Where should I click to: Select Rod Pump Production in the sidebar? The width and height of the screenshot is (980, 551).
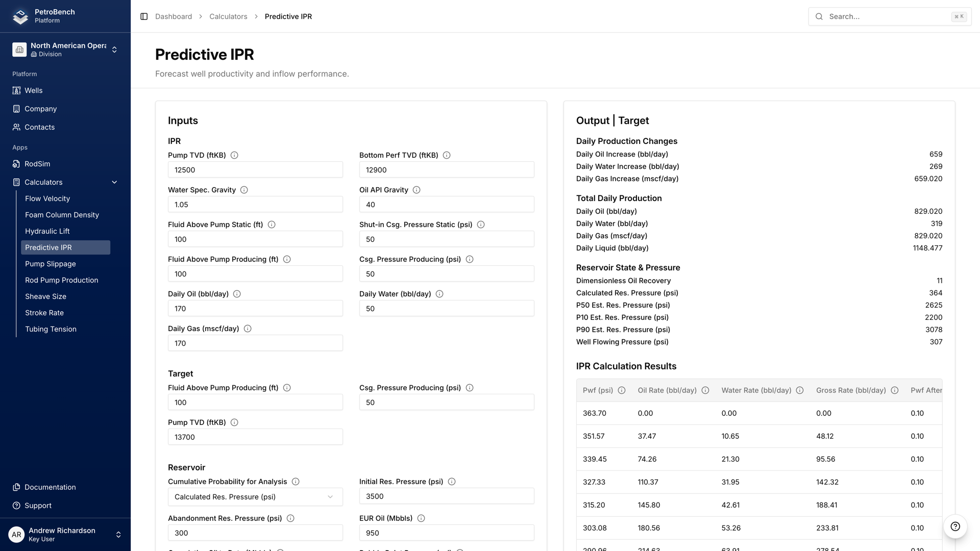click(62, 280)
